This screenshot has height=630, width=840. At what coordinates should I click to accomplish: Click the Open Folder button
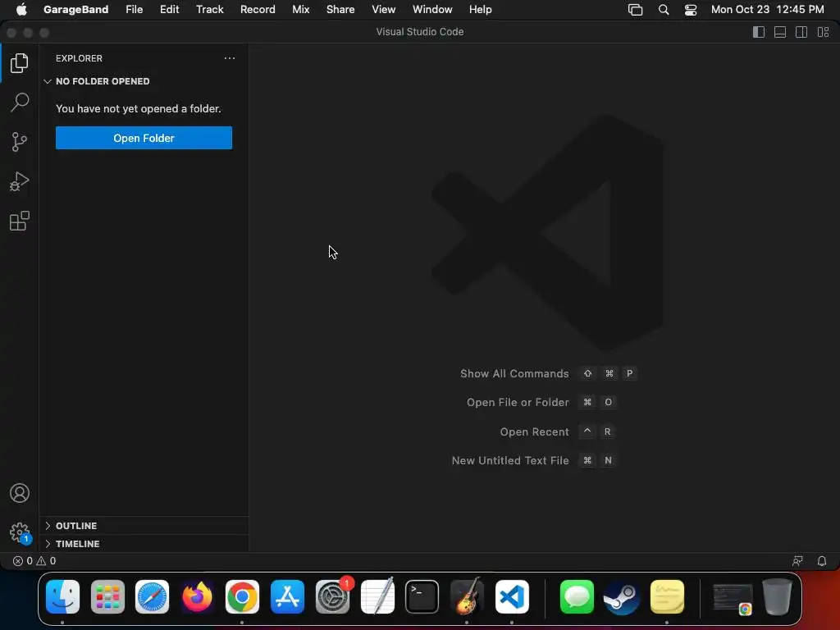click(x=144, y=138)
